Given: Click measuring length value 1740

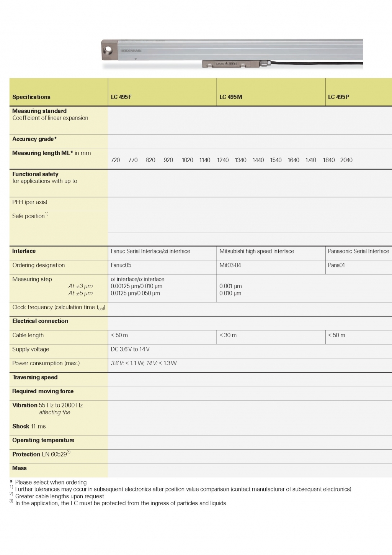Looking at the screenshot, I should pyautogui.click(x=311, y=160).
